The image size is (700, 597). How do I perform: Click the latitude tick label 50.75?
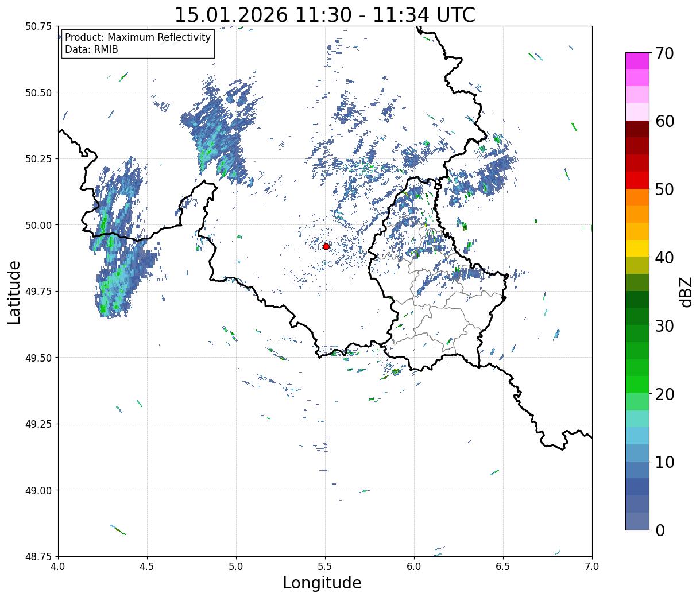(39, 26)
